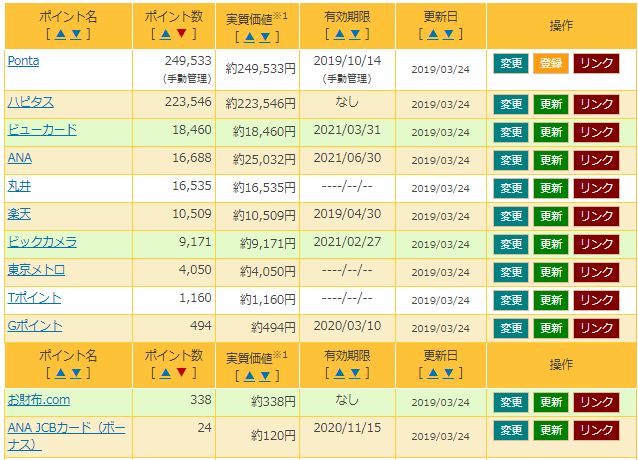Image resolution: width=638 pixels, height=460 pixels.
Task: Click 変更 button for Gポイント
Action: pos(511,329)
